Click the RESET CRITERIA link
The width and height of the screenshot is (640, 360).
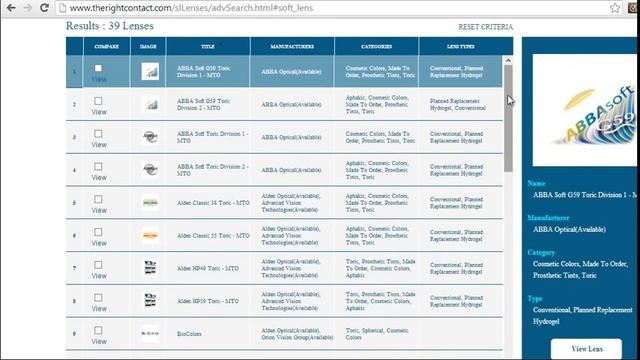(485, 27)
